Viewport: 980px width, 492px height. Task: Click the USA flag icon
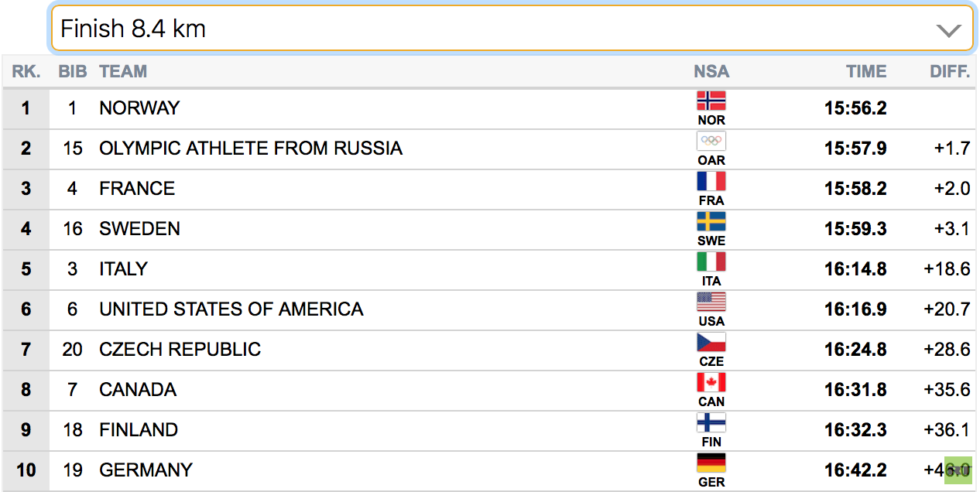point(711,302)
